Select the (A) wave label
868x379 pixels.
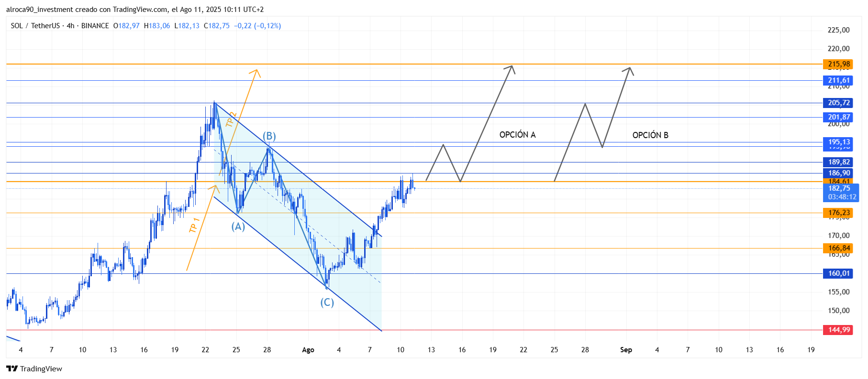click(x=238, y=227)
